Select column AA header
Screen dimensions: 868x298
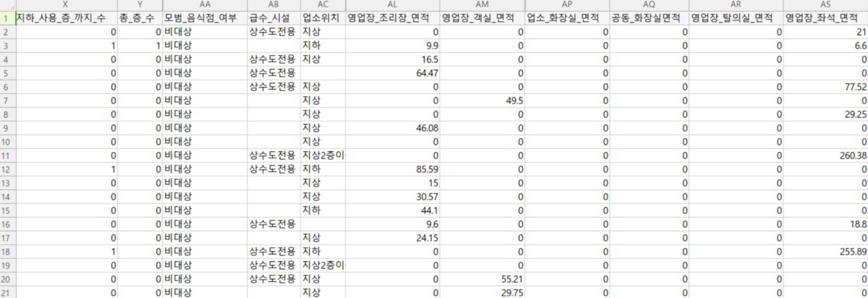[205, 4]
